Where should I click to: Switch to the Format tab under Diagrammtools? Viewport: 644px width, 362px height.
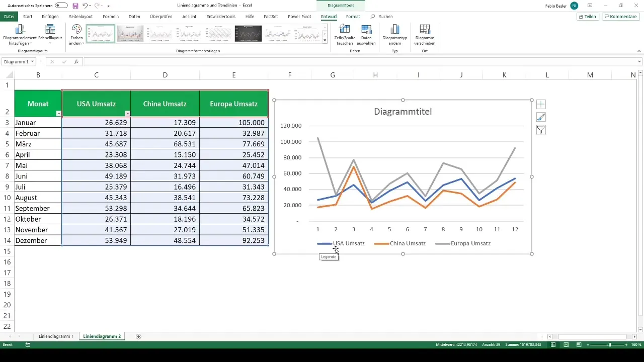tap(353, 17)
